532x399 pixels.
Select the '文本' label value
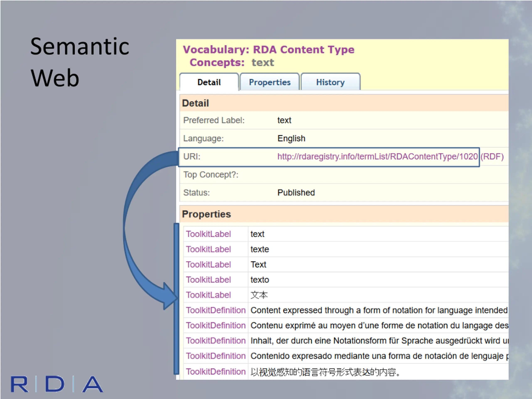pos(259,295)
